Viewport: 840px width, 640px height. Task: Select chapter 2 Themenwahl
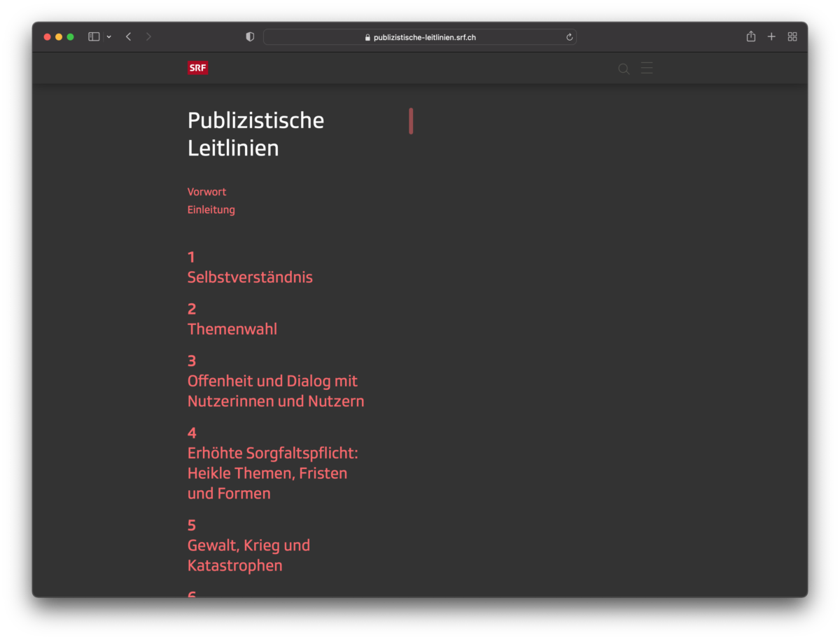[232, 329]
